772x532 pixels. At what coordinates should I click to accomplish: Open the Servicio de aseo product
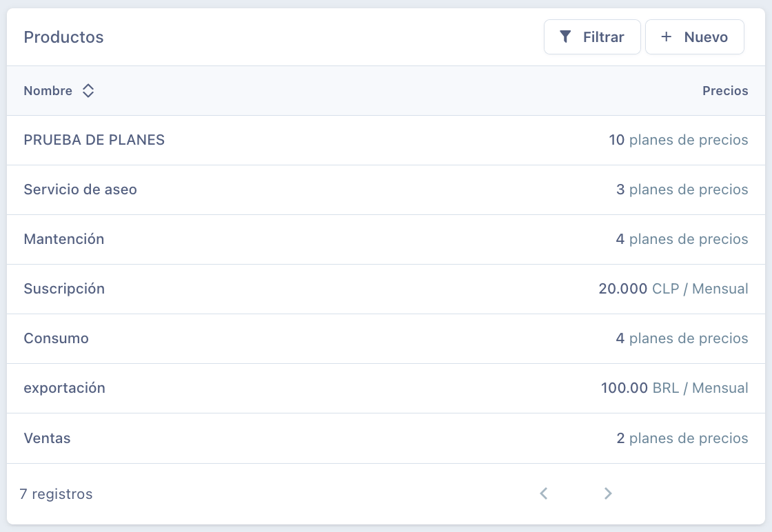click(80, 190)
